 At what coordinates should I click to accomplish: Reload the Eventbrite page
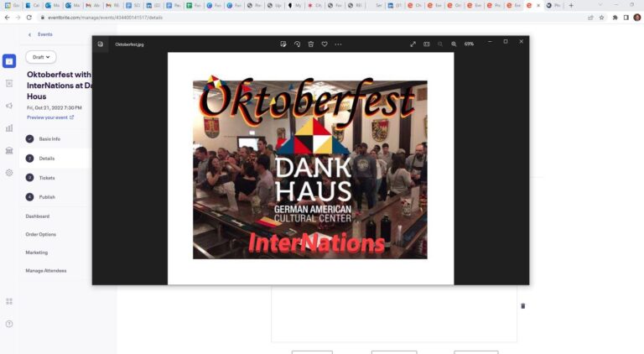tap(29, 18)
